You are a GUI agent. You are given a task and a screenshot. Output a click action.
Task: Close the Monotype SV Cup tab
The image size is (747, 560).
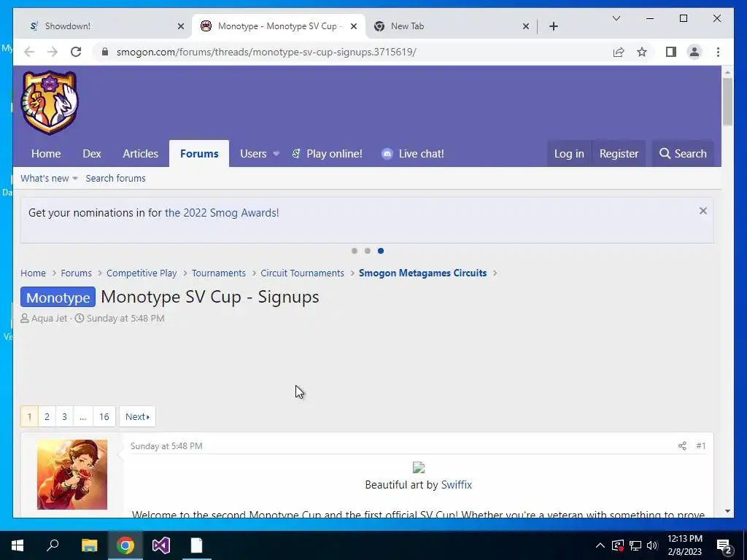[x=354, y=26]
